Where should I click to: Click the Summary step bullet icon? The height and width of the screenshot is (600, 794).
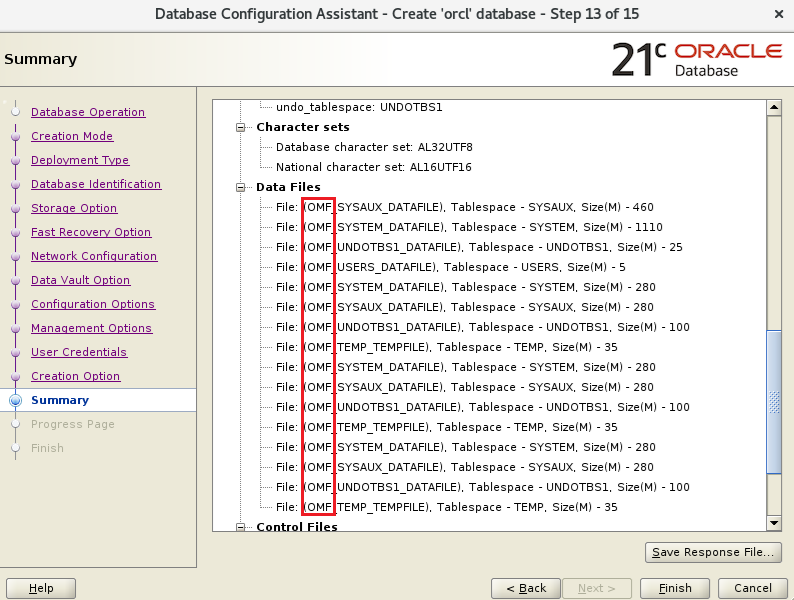16,400
